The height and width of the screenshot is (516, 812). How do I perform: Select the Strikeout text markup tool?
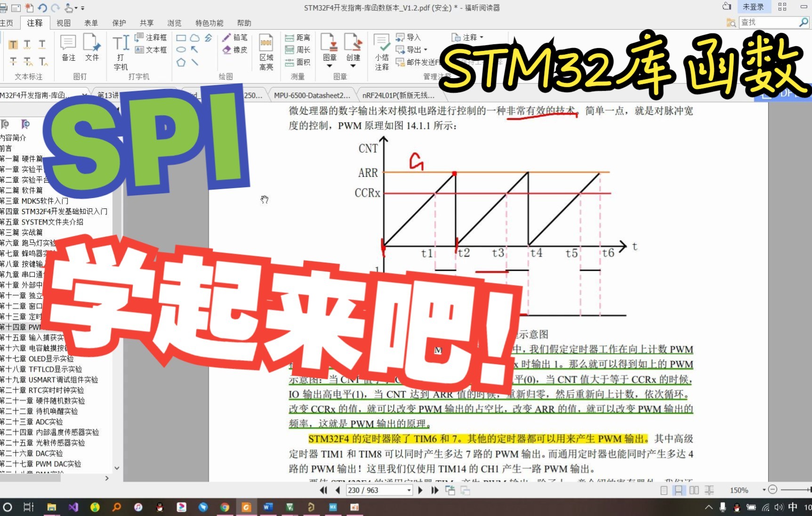13,61
